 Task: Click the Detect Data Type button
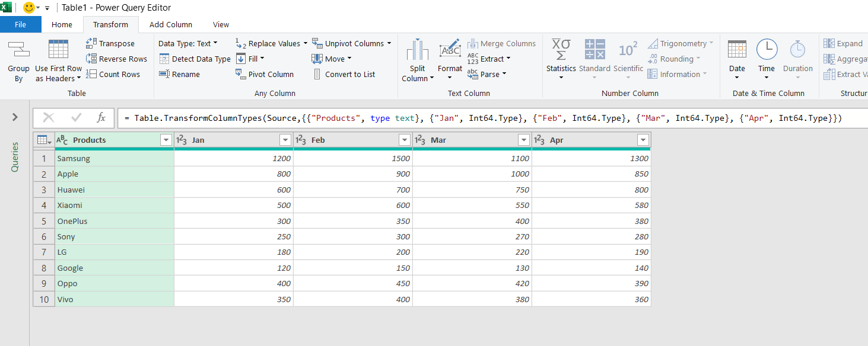click(195, 59)
